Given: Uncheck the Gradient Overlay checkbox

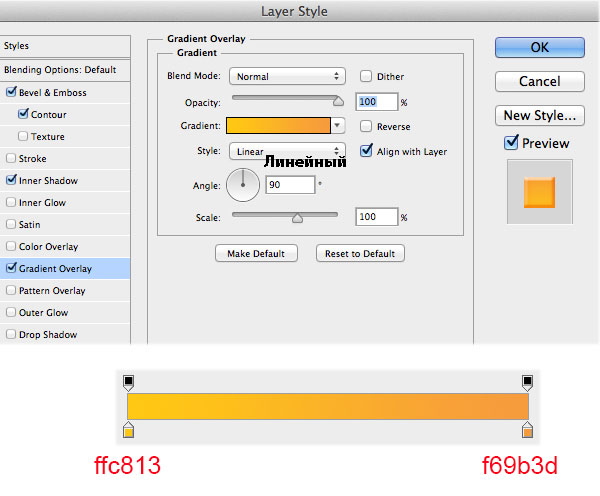Looking at the screenshot, I should (x=11, y=268).
